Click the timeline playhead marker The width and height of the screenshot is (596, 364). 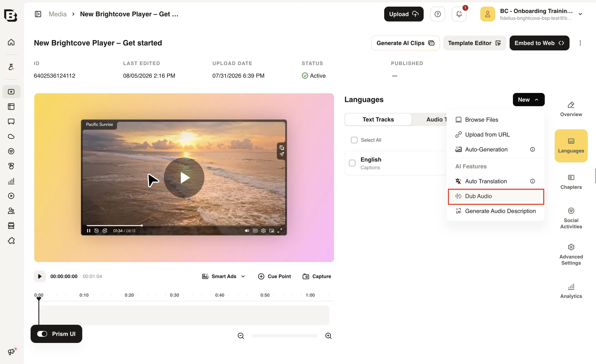39,299
